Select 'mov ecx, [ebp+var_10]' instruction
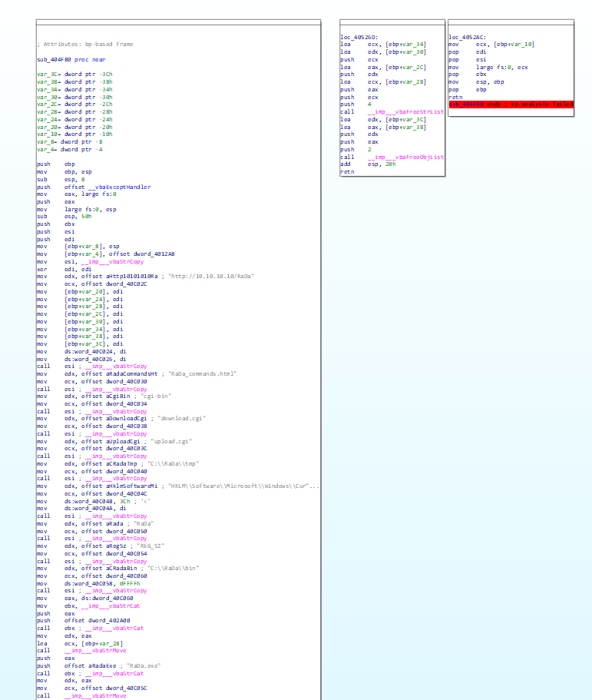Screen dimensions: 592x700 click(x=491, y=45)
